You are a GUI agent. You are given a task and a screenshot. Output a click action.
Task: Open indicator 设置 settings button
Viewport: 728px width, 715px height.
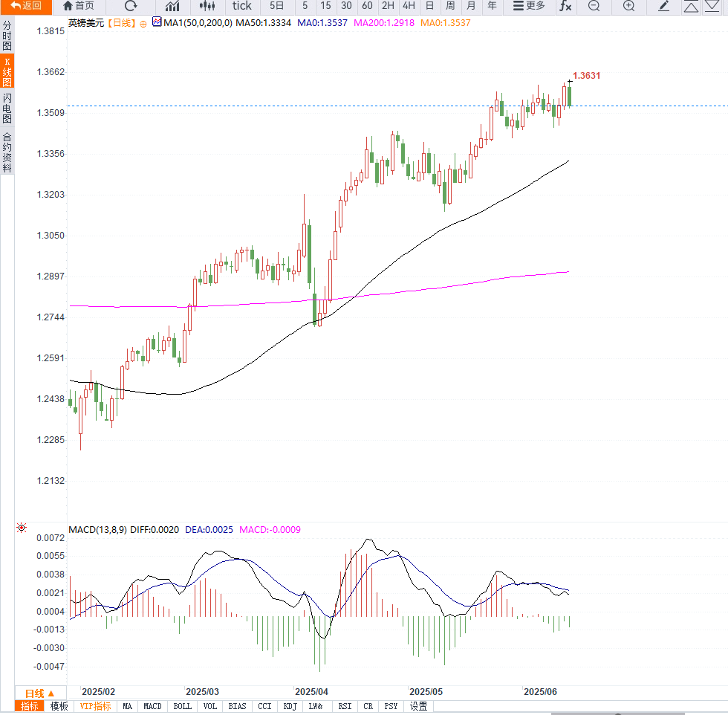coord(418,706)
